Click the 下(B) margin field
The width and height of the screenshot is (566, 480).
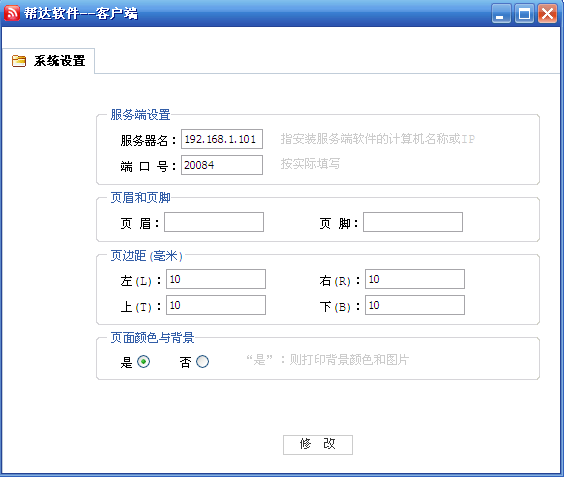click(415, 305)
